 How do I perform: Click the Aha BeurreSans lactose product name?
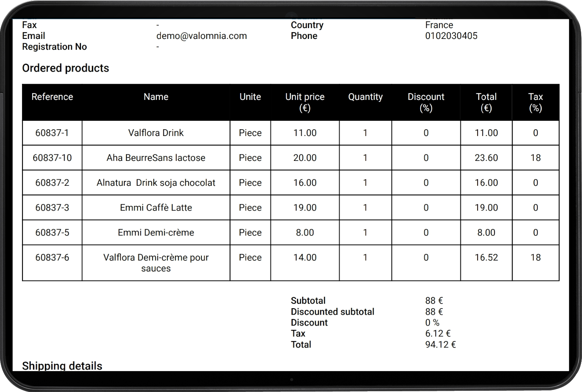coord(156,158)
